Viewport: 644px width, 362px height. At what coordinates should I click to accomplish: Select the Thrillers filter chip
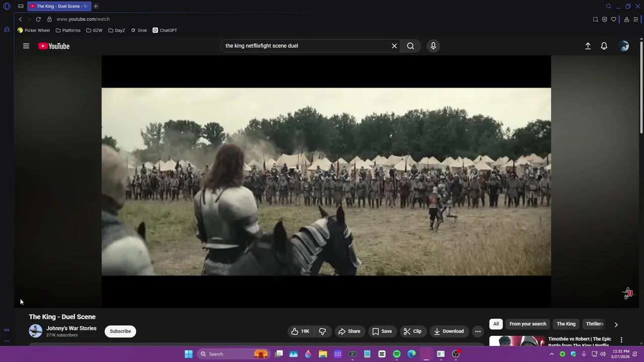[595, 324]
